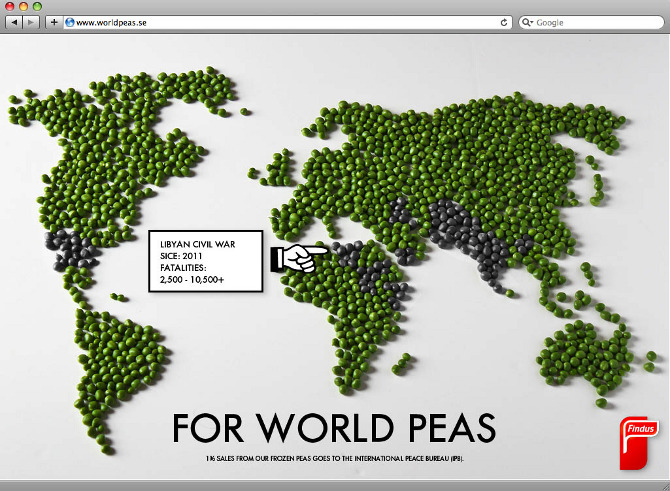The width and height of the screenshot is (670, 491).
Task: Zoom the window with the green button
Action: pos(37,6)
